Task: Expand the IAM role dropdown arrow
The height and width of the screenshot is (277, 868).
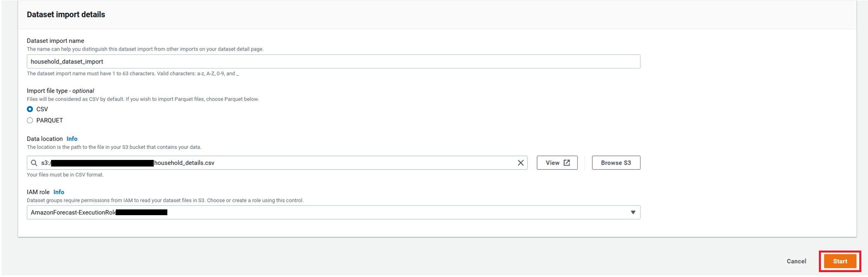Action: (633, 212)
